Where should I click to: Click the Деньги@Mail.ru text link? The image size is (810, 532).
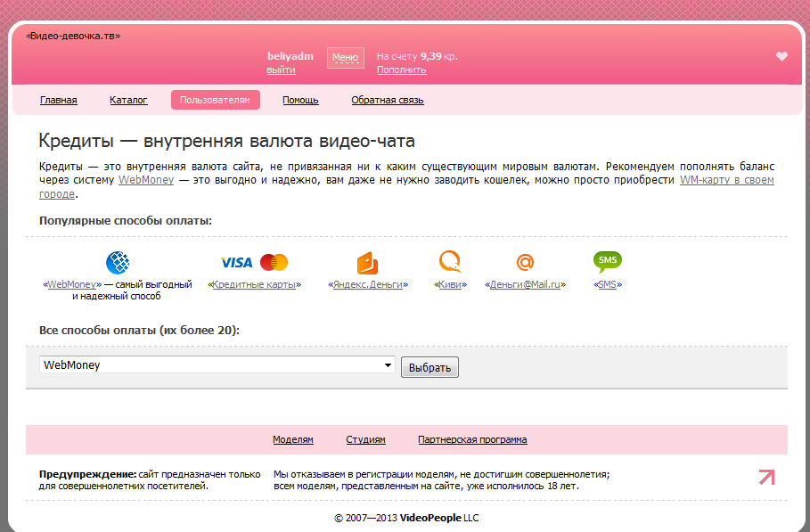[x=525, y=284]
